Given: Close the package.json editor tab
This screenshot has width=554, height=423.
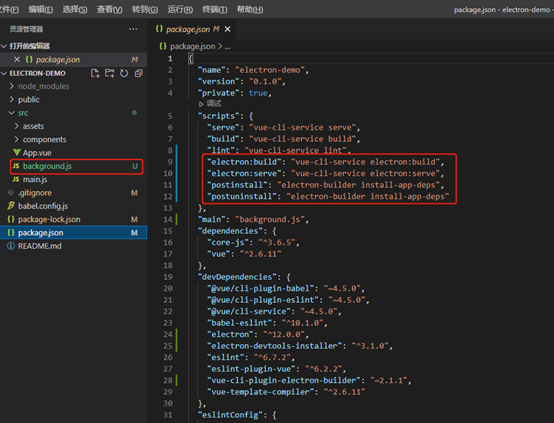Looking at the screenshot, I should point(228,29).
